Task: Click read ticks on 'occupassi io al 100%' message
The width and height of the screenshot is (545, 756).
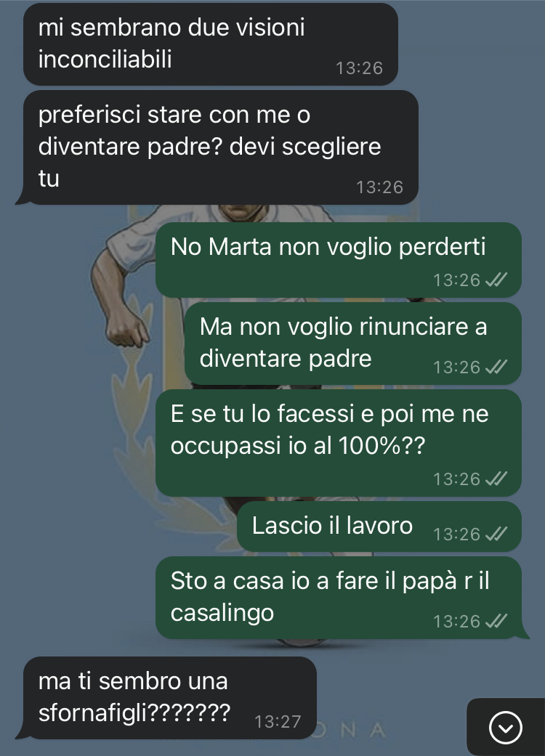Action: pyautogui.click(x=496, y=479)
